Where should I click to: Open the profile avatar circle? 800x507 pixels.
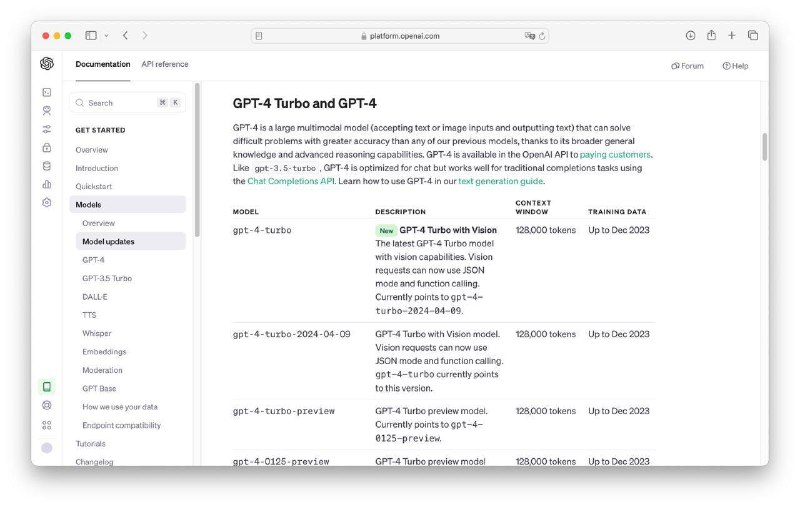point(47,448)
